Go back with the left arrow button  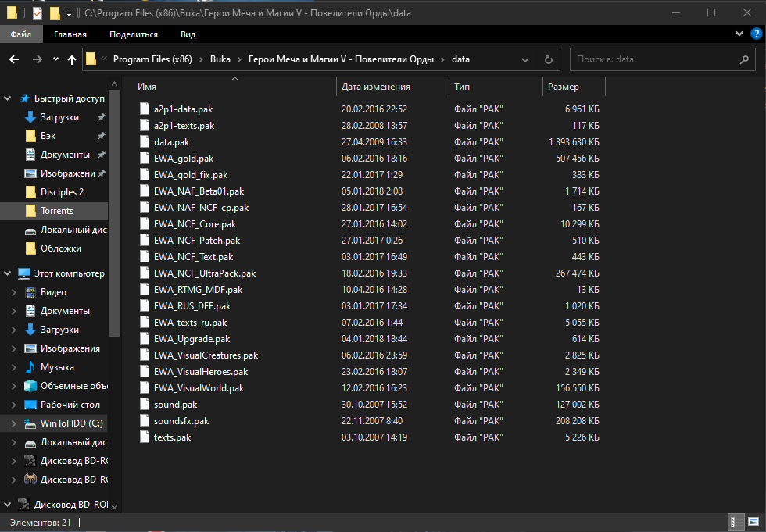[x=14, y=59]
